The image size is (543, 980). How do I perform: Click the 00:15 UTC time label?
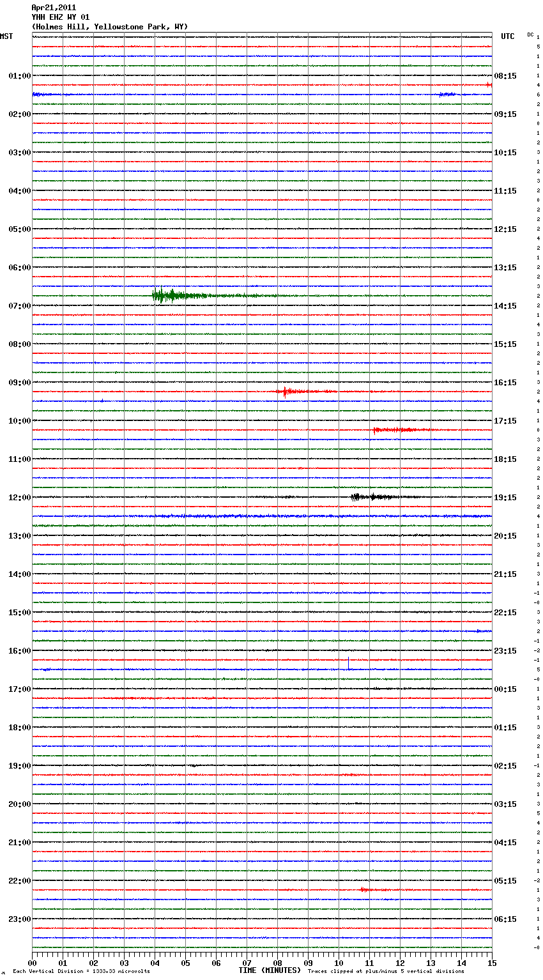pyautogui.click(x=505, y=689)
